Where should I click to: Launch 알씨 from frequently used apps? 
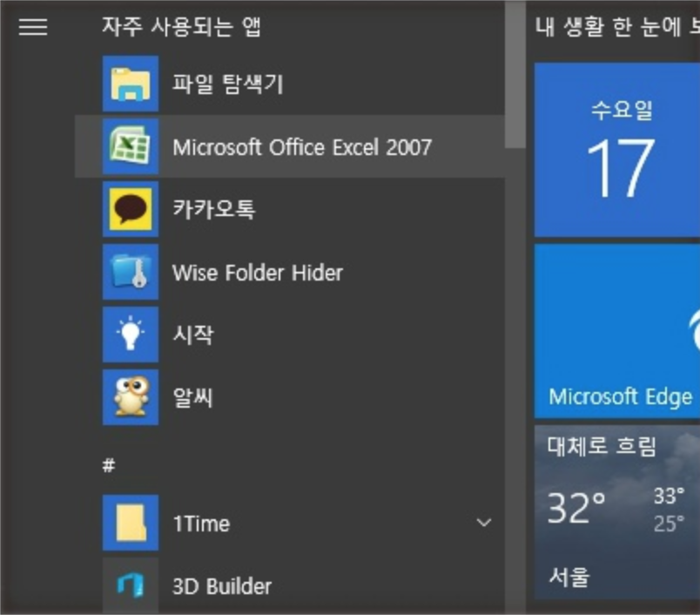[x=193, y=397]
